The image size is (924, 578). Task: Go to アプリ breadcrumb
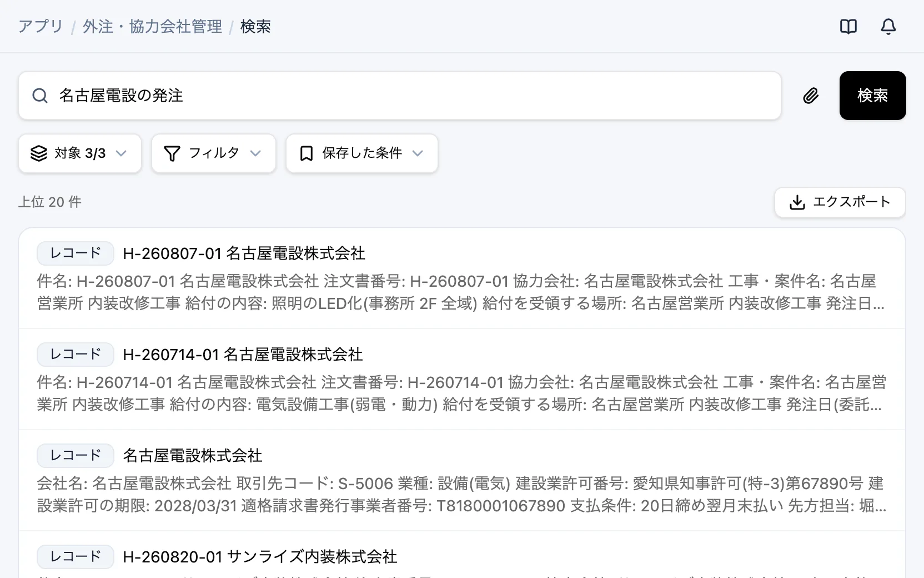pos(41,27)
